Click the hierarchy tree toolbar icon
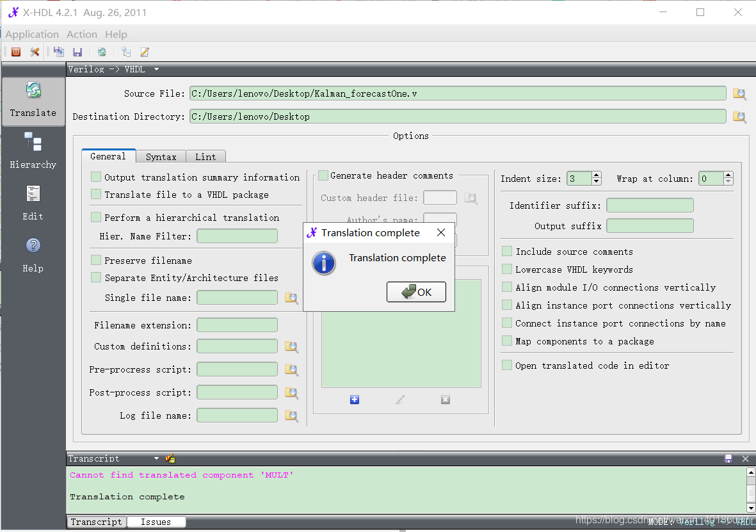The height and width of the screenshot is (532, 756). pos(126,52)
